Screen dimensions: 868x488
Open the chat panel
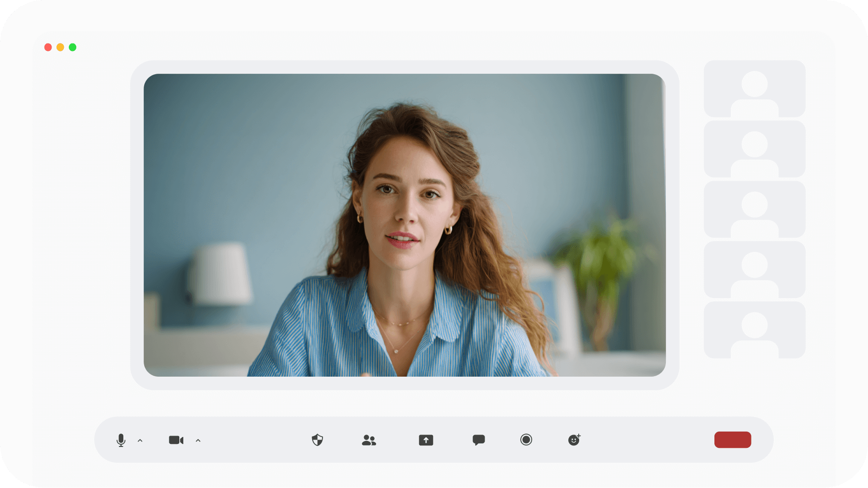point(479,440)
